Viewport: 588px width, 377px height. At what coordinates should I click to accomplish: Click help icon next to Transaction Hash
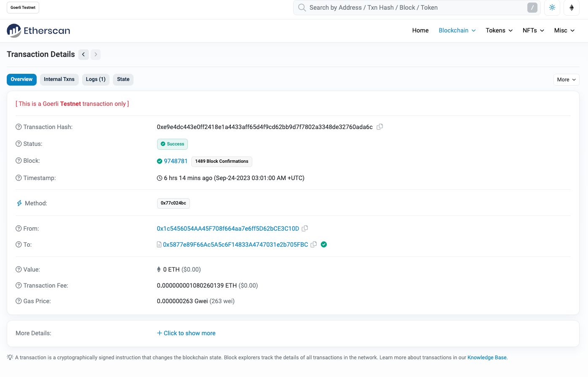click(19, 127)
